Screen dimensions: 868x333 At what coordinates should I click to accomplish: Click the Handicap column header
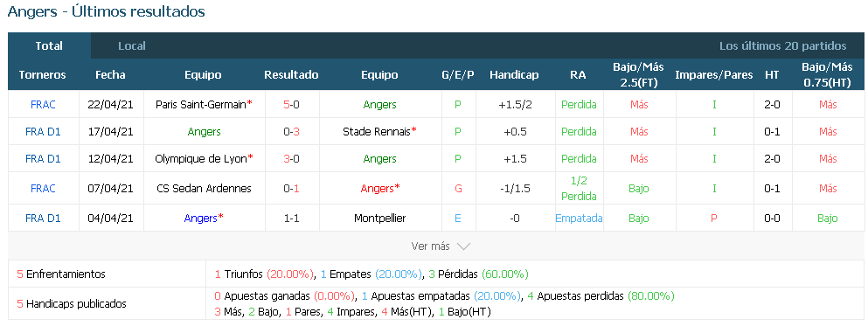[x=514, y=75]
